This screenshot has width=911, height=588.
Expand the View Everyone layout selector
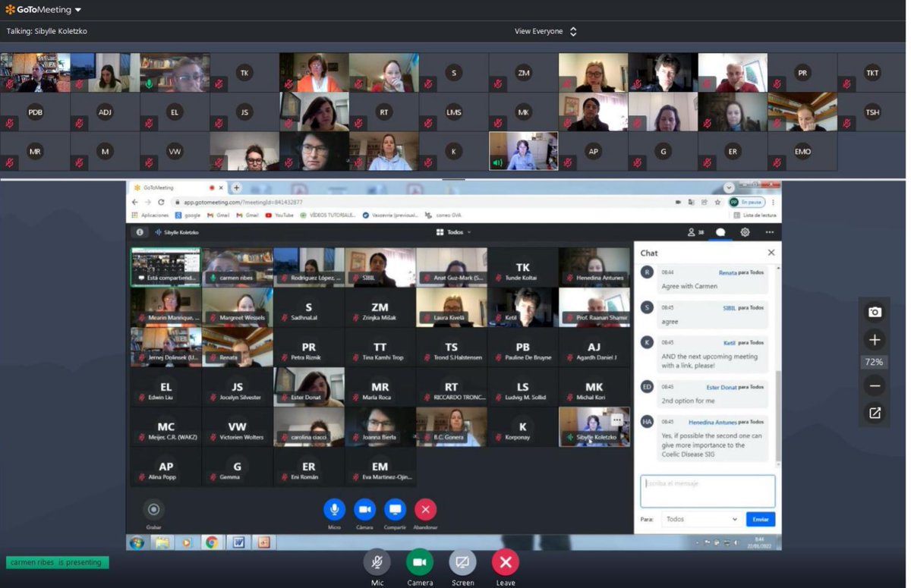(546, 31)
